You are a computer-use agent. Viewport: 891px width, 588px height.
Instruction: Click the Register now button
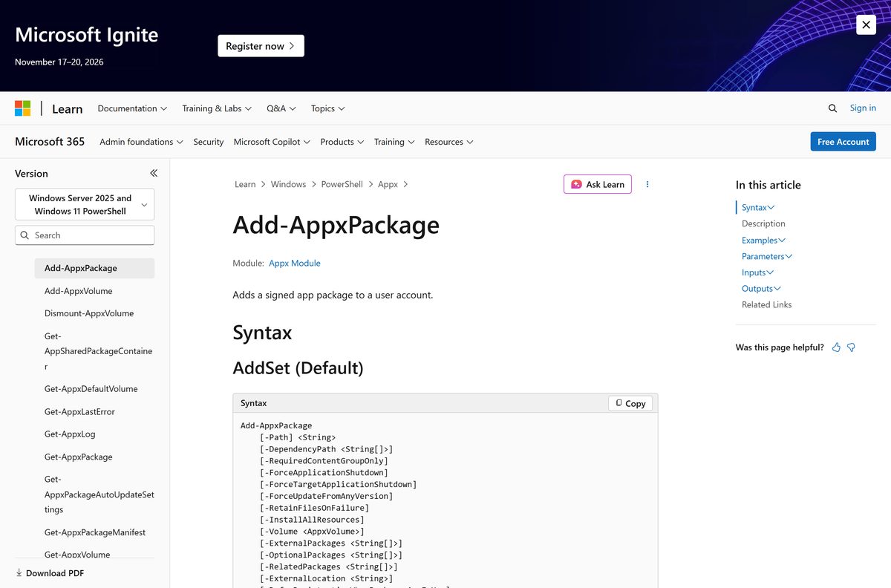[x=261, y=46]
